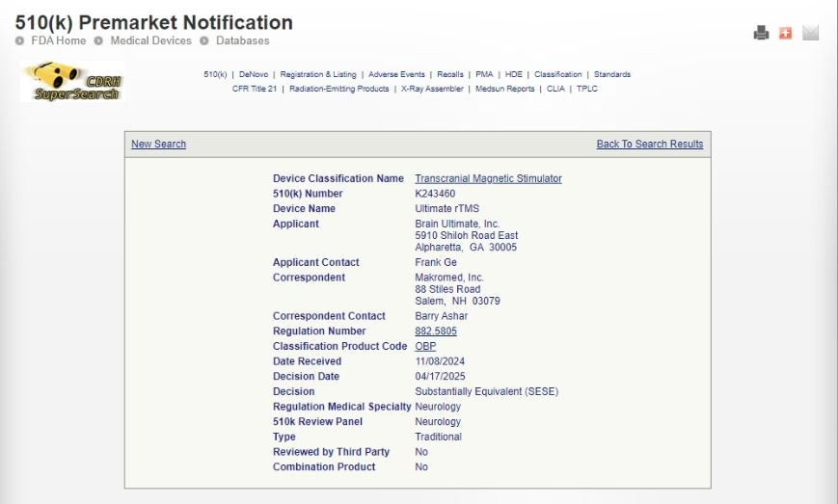The height and width of the screenshot is (504, 838).
Task: Go Back To Search Results
Action: (x=649, y=145)
